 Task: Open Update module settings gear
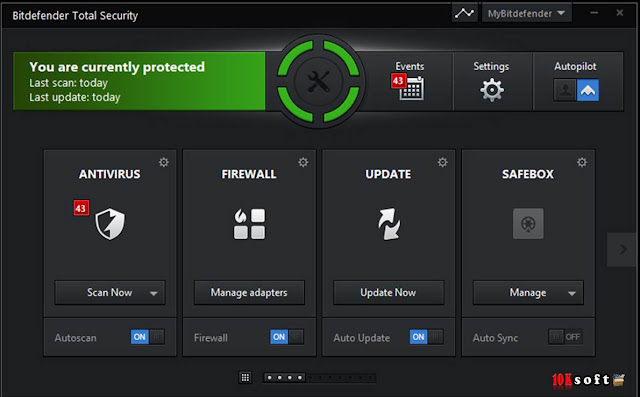[x=442, y=162]
